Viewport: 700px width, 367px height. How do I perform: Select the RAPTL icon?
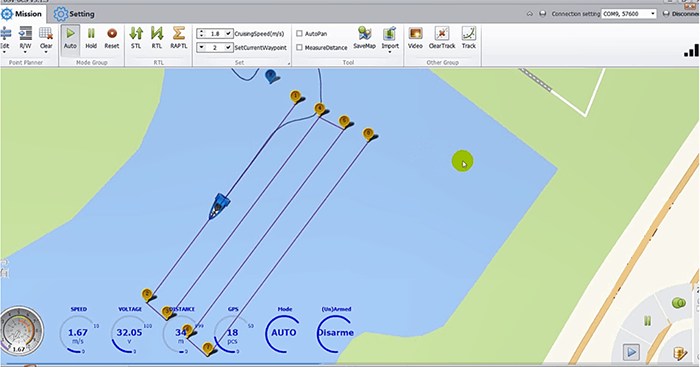(x=179, y=33)
